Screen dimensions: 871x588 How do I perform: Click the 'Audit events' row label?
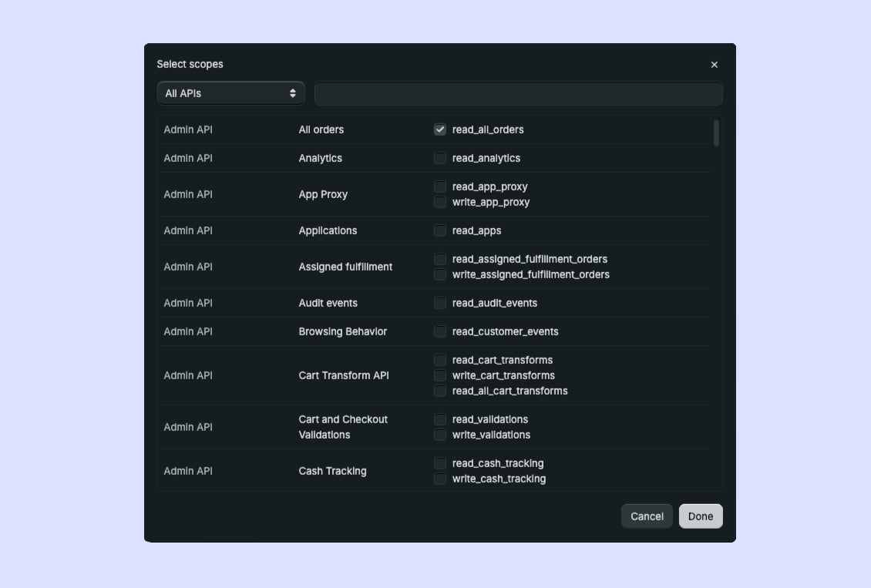coord(328,303)
